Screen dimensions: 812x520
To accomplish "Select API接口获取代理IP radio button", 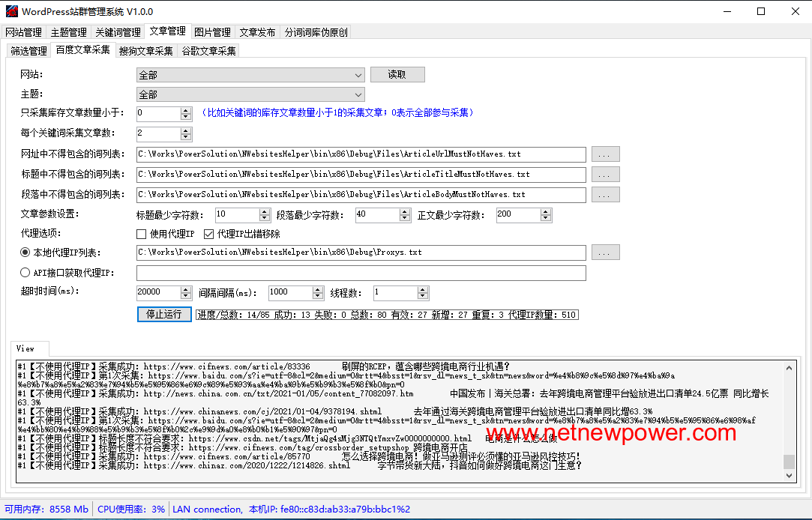I will [x=25, y=273].
